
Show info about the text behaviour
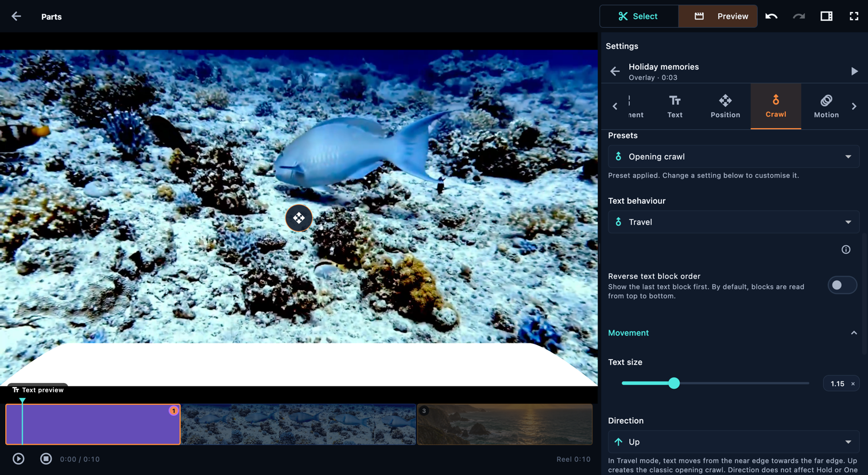[846, 249]
